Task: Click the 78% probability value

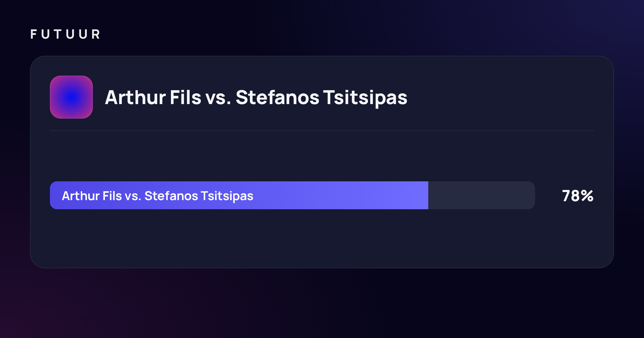Action: (x=578, y=196)
